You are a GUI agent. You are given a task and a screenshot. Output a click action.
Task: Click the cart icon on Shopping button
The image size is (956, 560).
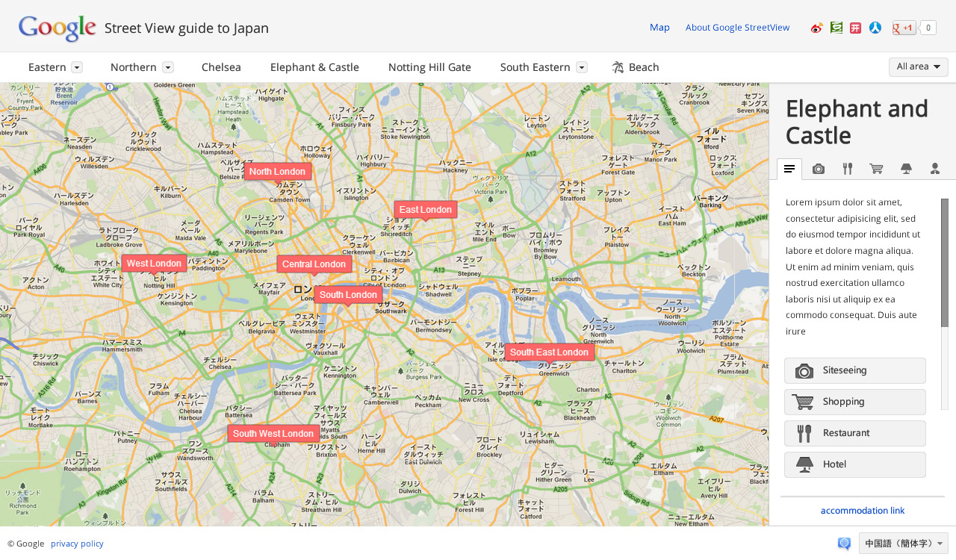pos(803,402)
